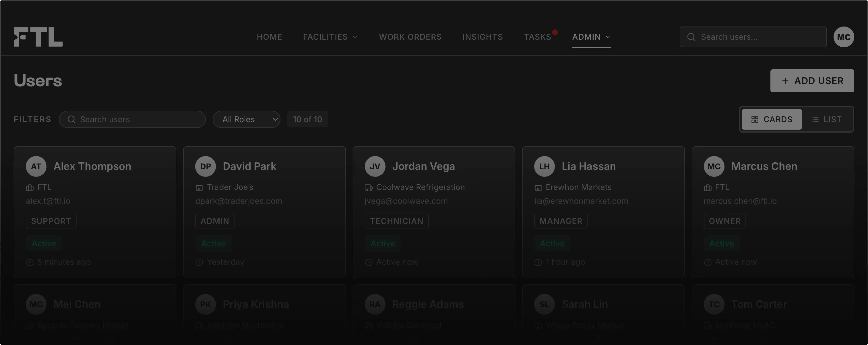Switch to Cards view
The width and height of the screenshot is (868, 345).
coord(772,119)
